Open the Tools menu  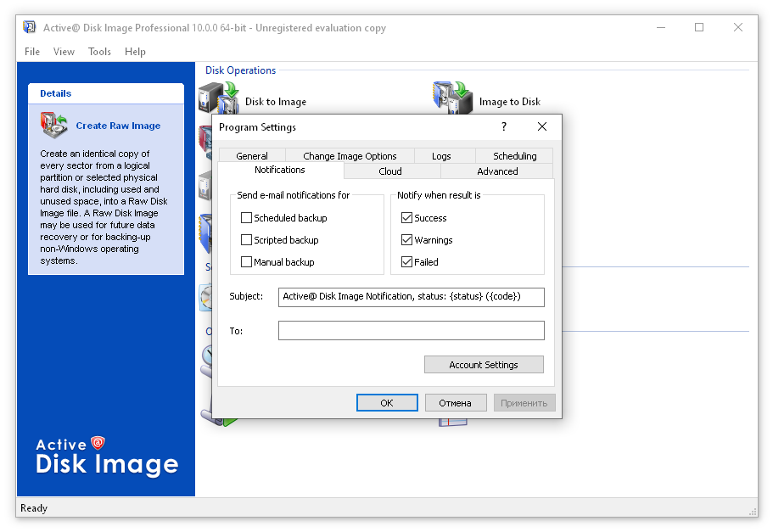[99, 51]
